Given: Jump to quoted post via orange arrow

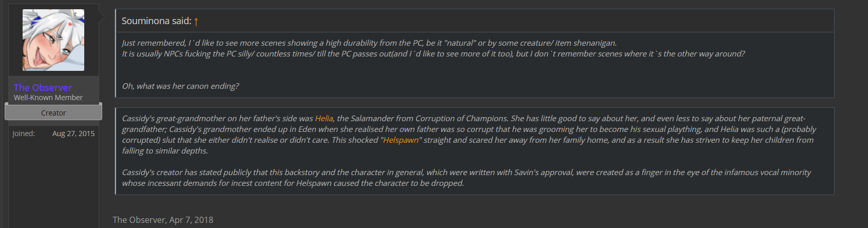Looking at the screenshot, I should click(196, 22).
